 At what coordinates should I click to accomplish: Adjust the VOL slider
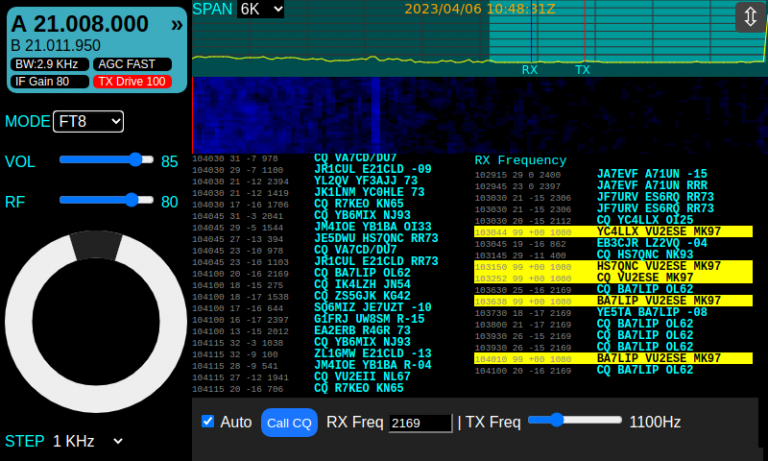tap(106, 160)
